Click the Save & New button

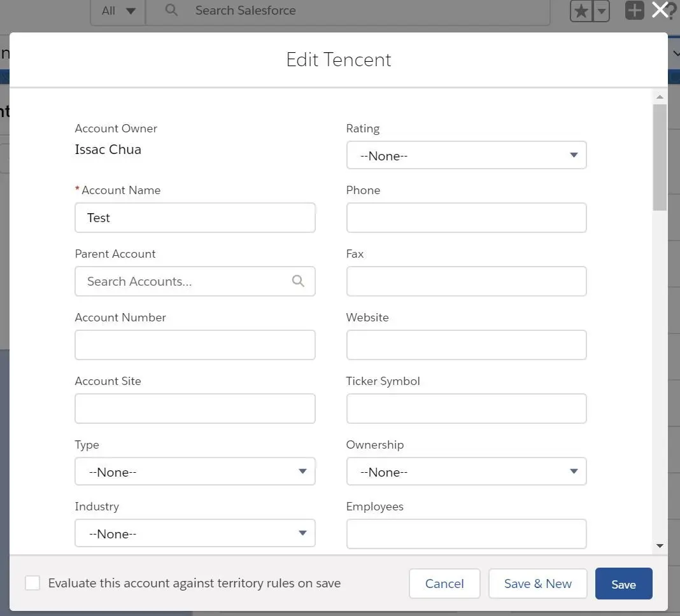(538, 584)
